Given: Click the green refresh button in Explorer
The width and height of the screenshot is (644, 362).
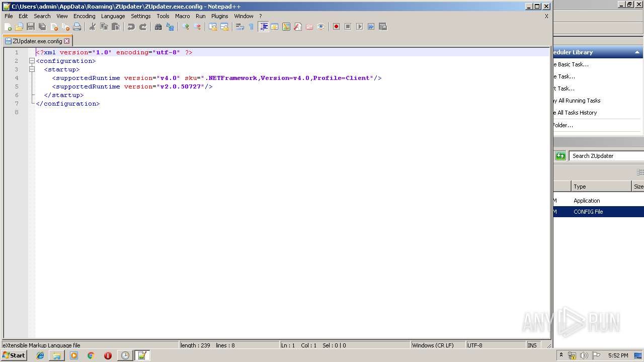Looking at the screenshot, I should point(560,156).
